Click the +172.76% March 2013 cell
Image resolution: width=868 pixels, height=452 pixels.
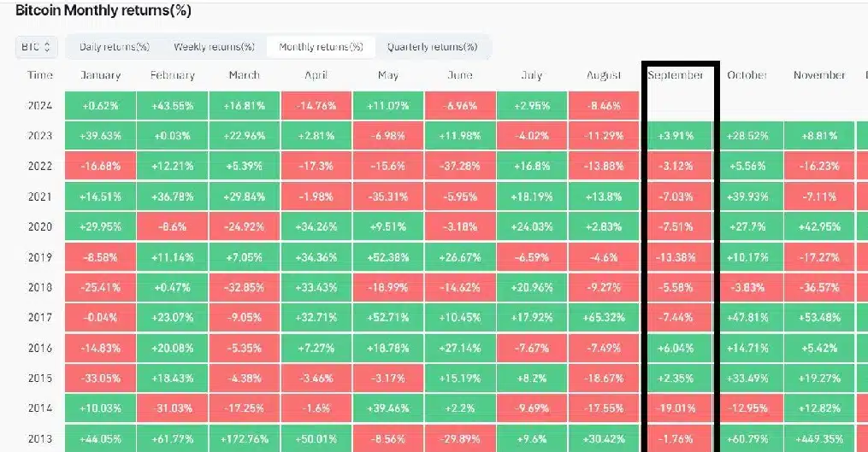pos(244,438)
